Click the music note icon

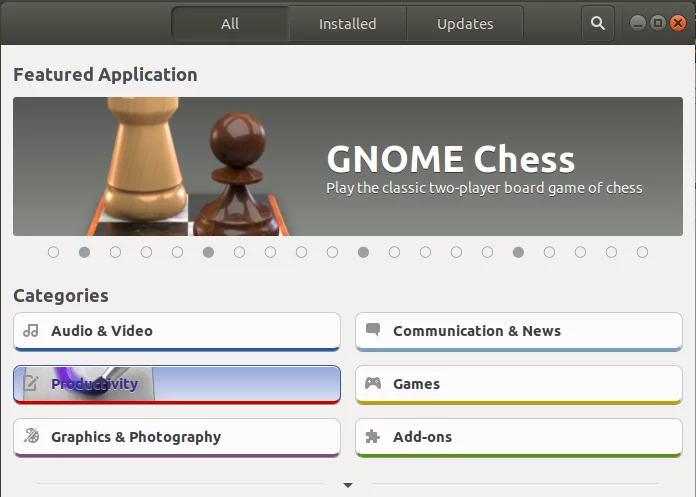click(31, 331)
